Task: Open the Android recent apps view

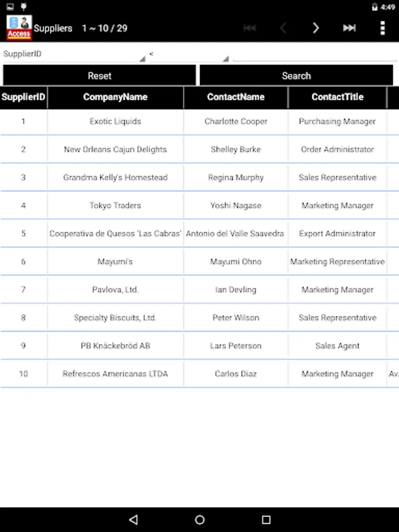Action: click(x=266, y=520)
